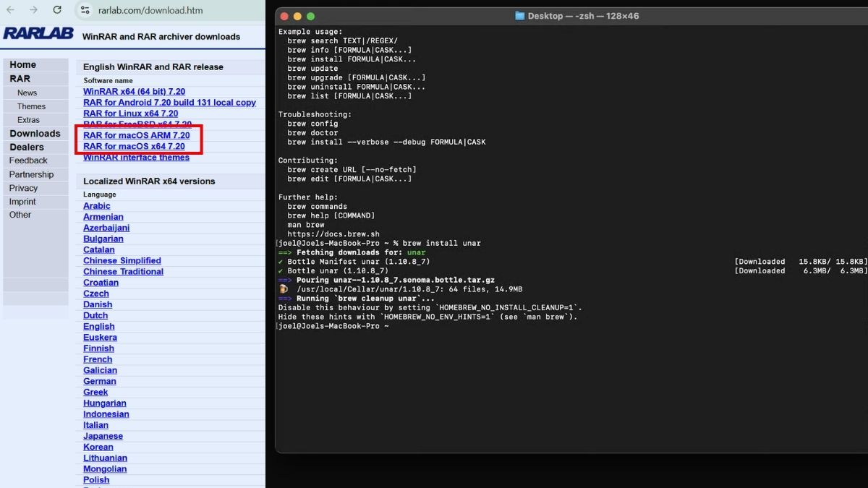Image resolution: width=868 pixels, height=488 pixels.
Task: Open Themes under the RAR section
Action: pyautogui.click(x=31, y=106)
